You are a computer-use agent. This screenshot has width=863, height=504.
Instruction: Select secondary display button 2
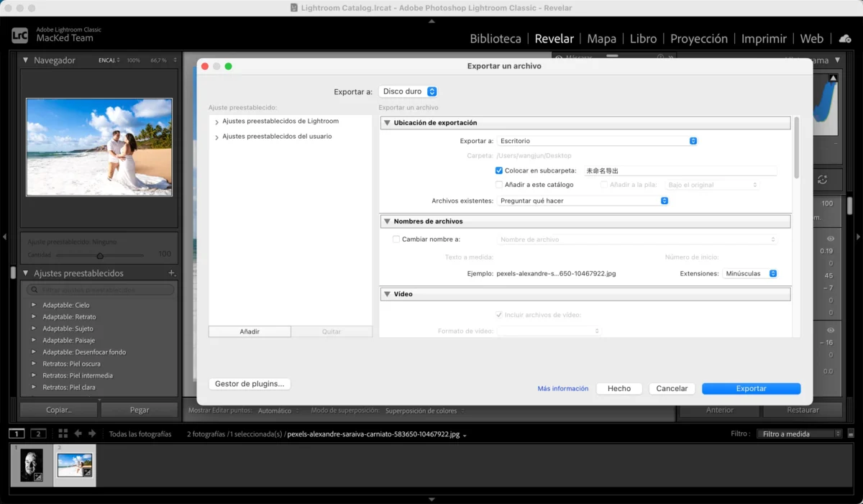(x=39, y=434)
